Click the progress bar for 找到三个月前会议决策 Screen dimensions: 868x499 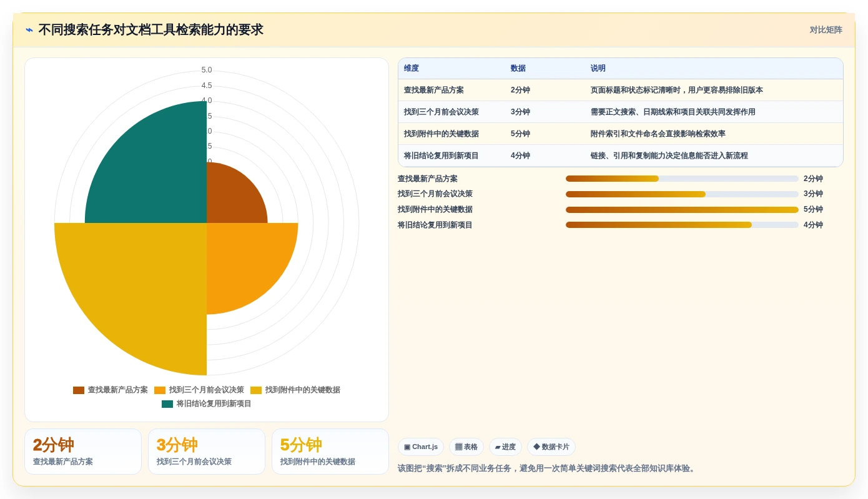(682, 194)
